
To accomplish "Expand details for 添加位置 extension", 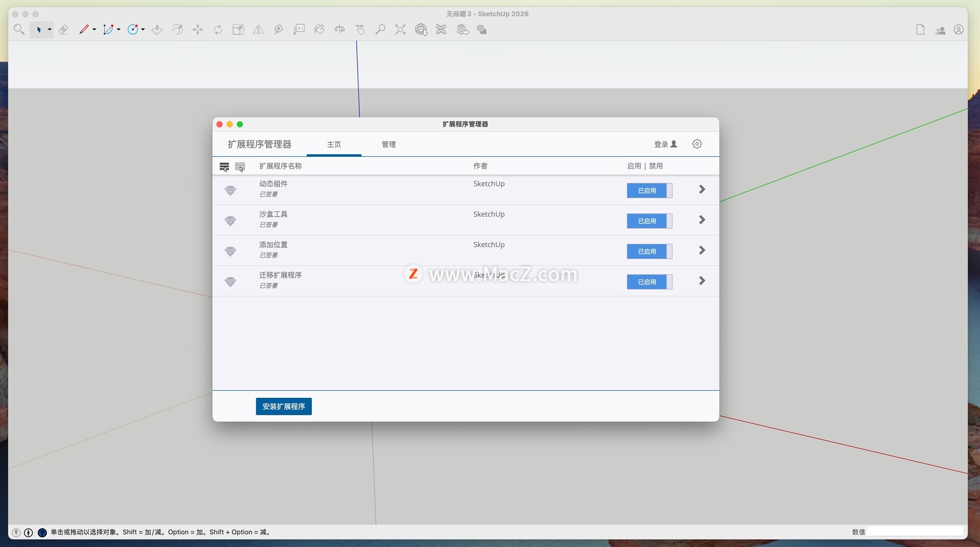I will point(702,250).
